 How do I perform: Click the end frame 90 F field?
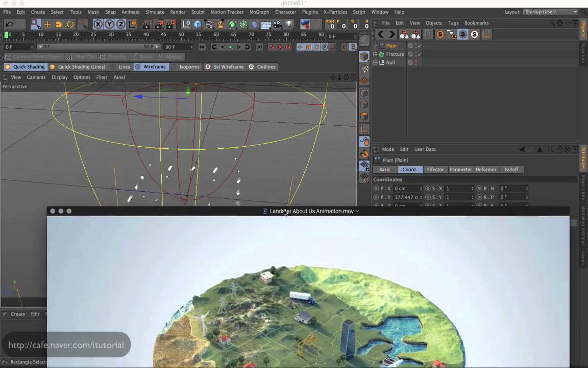(x=179, y=47)
